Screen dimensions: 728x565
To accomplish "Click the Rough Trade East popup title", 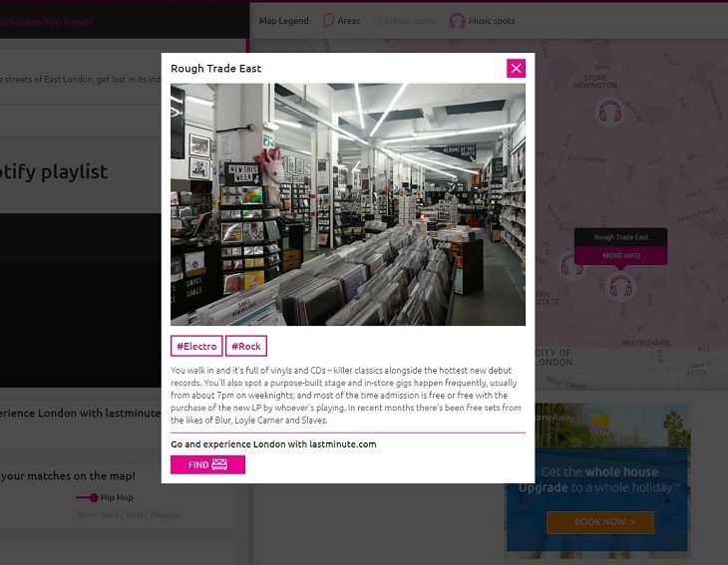I will [x=216, y=69].
